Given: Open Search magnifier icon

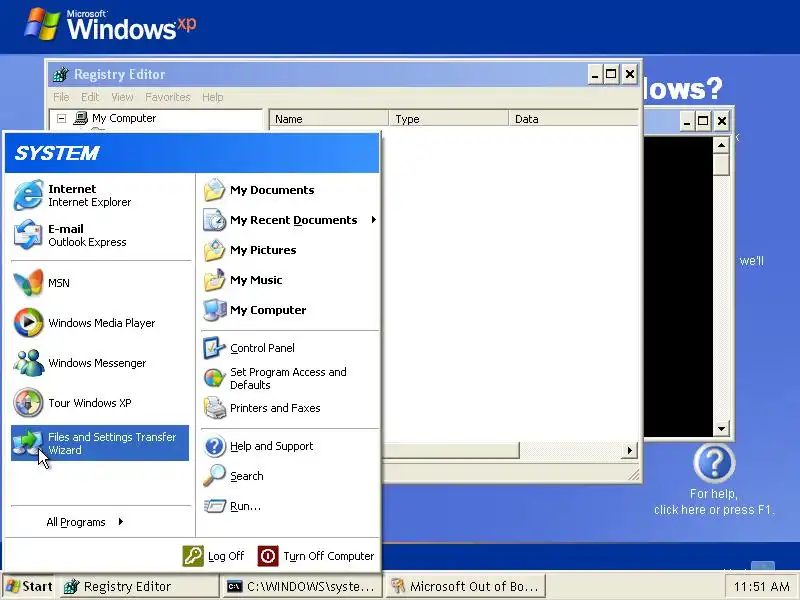Looking at the screenshot, I should click(x=214, y=476).
